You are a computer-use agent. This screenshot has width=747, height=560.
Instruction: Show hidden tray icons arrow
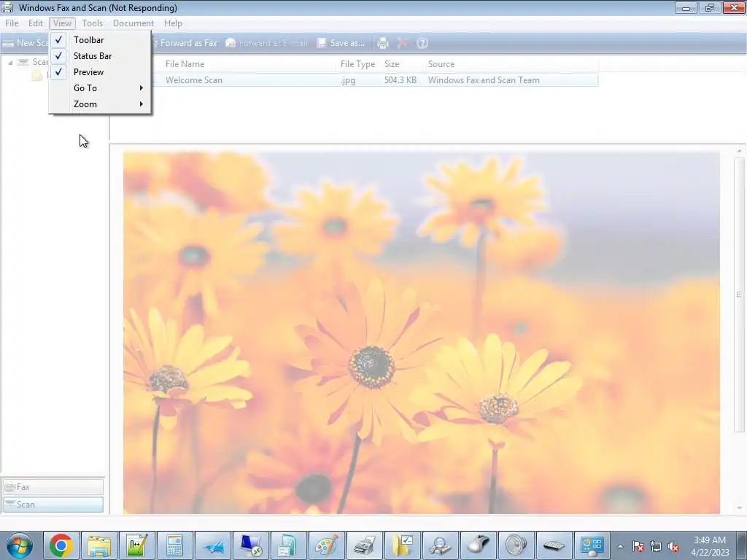coord(620,546)
